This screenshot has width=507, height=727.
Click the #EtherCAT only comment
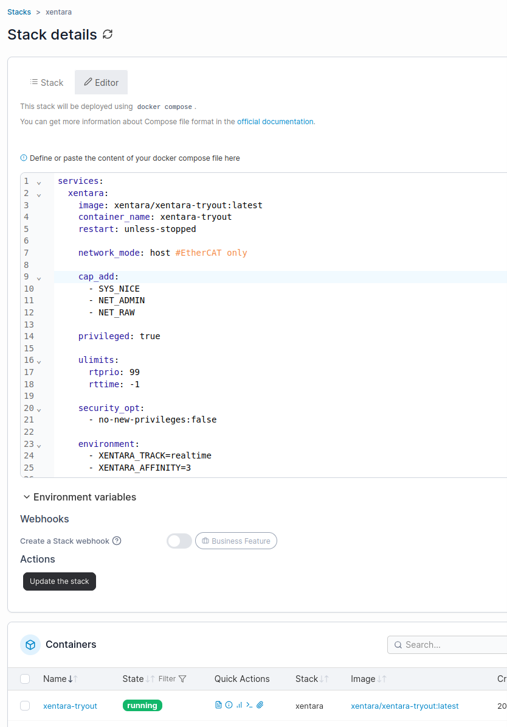tap(211, 253)
